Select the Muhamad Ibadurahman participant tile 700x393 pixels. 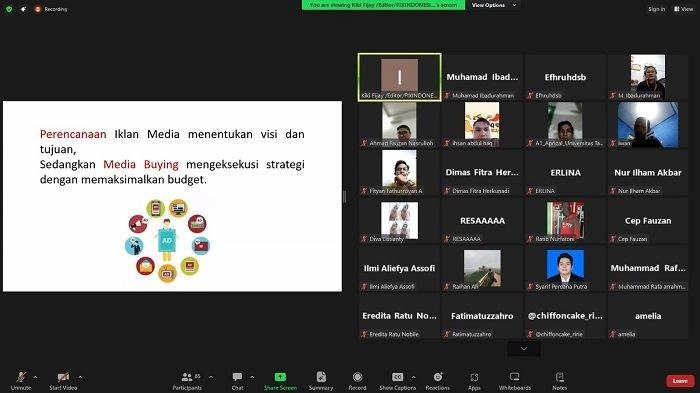[x=482, y=77]
